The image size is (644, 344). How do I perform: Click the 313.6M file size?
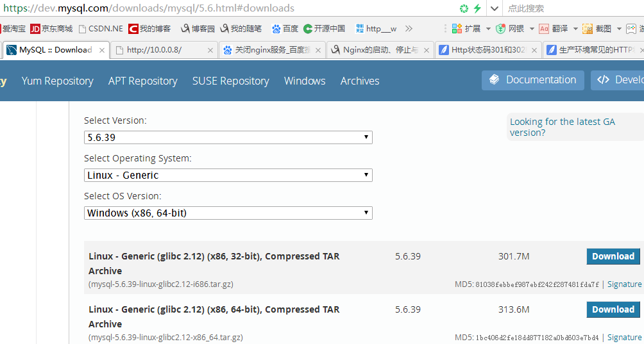pyautogui.click(x=514, y=309)
